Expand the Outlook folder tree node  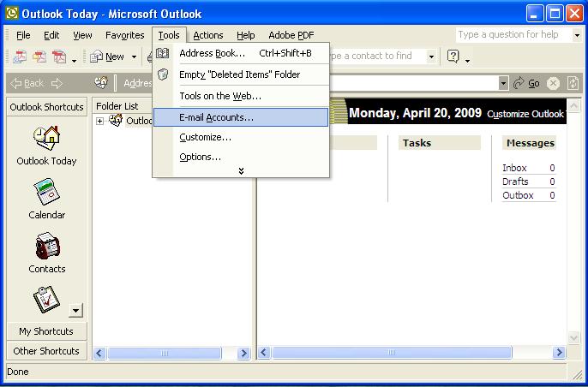tap(99, 121)
